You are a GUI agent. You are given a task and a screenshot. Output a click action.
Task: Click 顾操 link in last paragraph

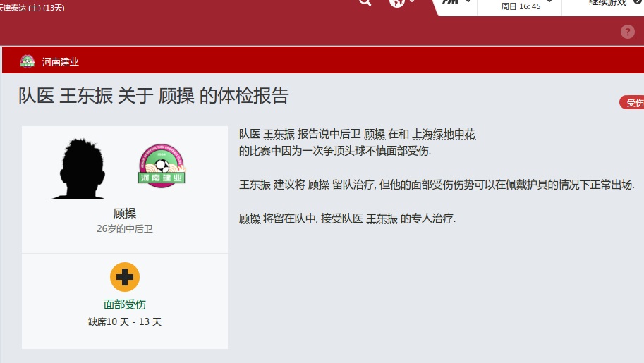(250, 219)
